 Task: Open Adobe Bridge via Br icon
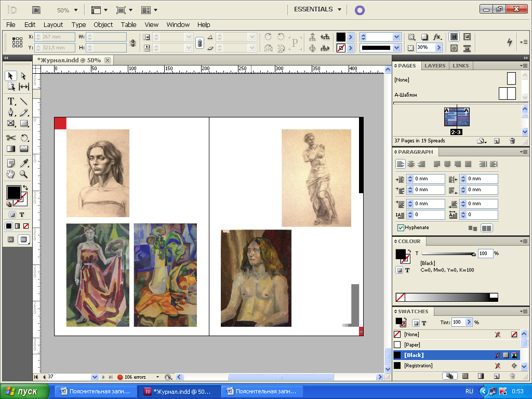point(36,10)
